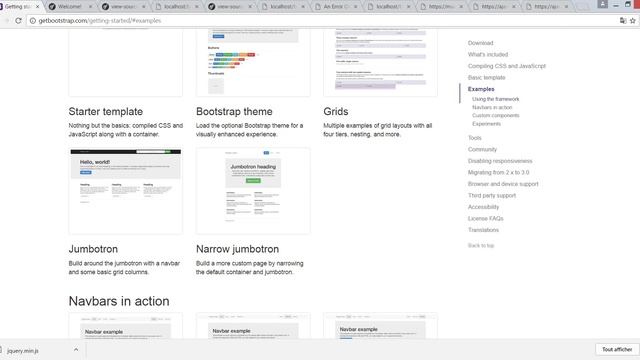The height and width of the screenshot is (360, 640).
Task: Jump to Using the framework sub-link
Action: 496,99
